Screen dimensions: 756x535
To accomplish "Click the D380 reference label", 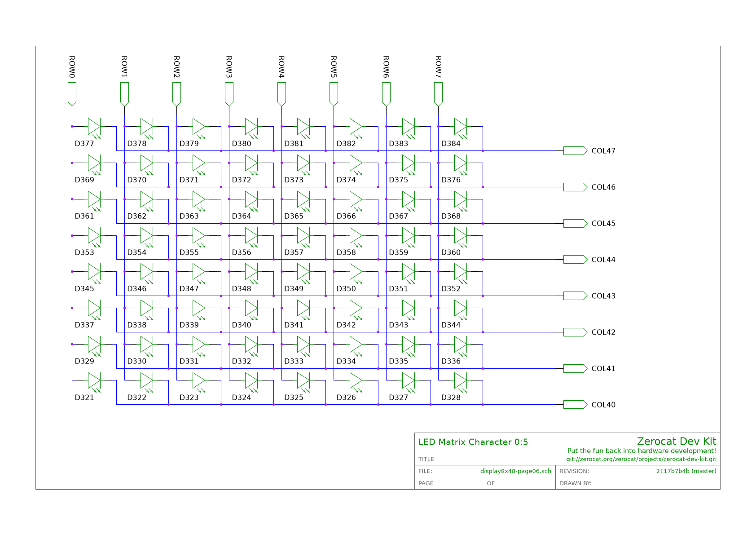I will coord(242,144).
